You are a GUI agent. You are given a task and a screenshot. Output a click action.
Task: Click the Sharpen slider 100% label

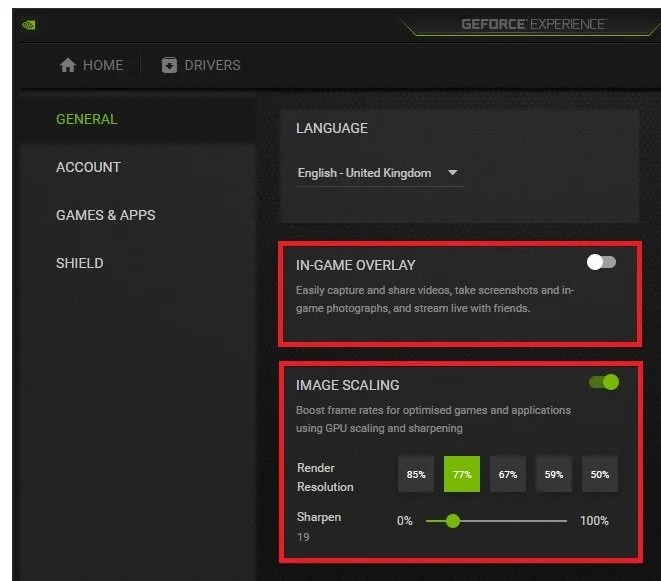click(x=594, y=521)
